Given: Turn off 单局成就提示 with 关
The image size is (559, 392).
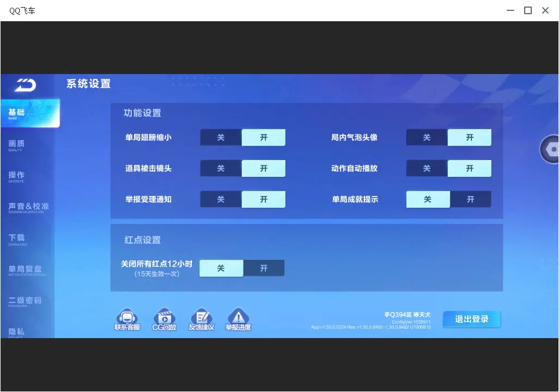Looking at the screenshot, I should [x=428, y=199].
